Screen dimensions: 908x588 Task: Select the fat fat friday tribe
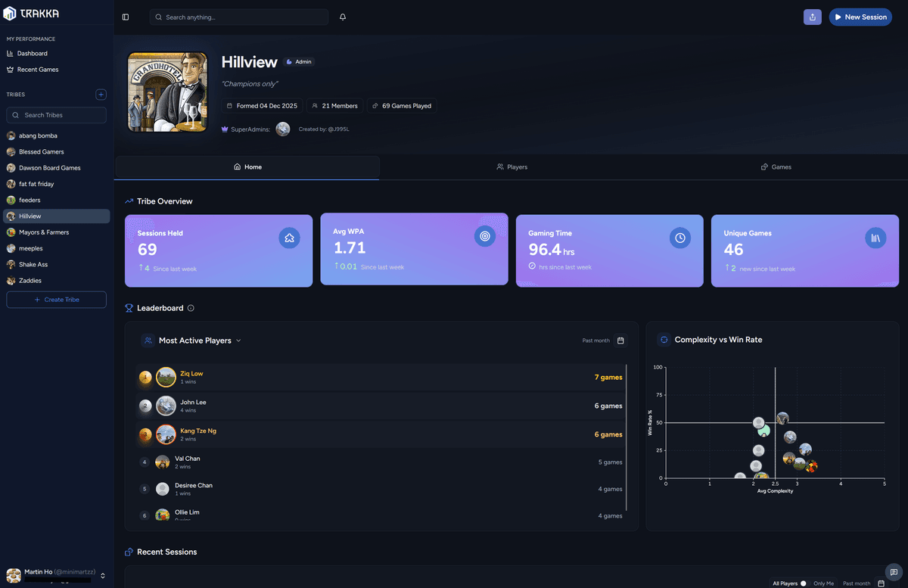(57, 184)
